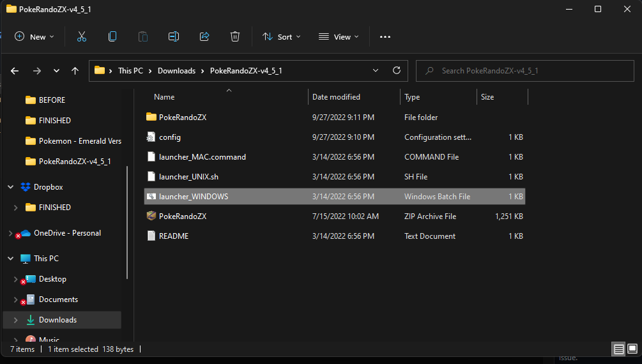Open the View layout dropdown
Image resolution: width=642 pixels, height=364 pixels.
click(x=339, y=37)
